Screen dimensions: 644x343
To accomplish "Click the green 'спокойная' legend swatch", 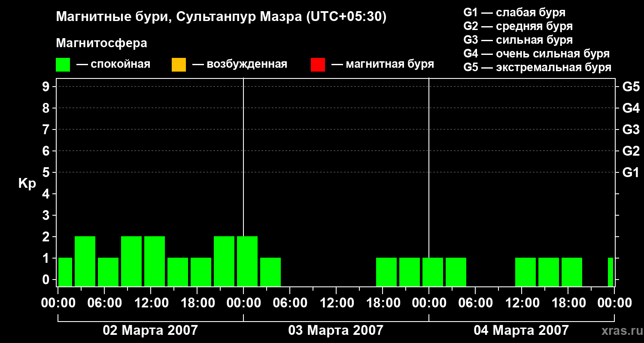I will [63, 65].
